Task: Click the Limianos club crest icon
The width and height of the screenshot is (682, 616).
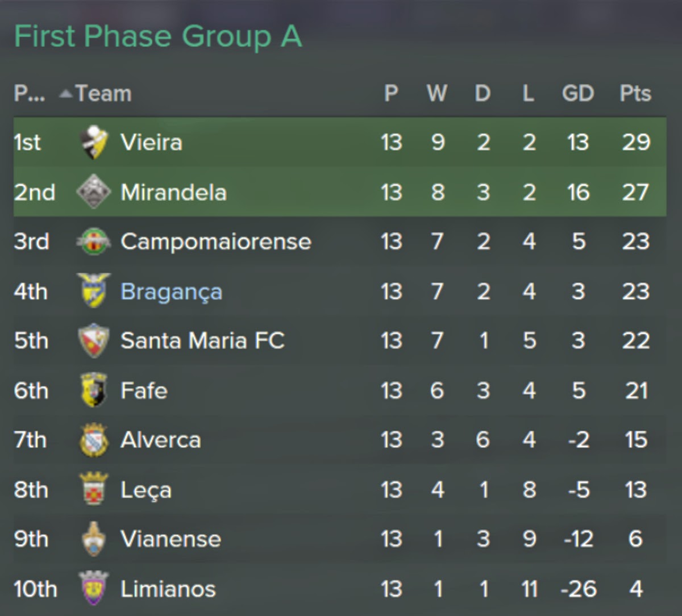Action: click(x=94, y=589)
